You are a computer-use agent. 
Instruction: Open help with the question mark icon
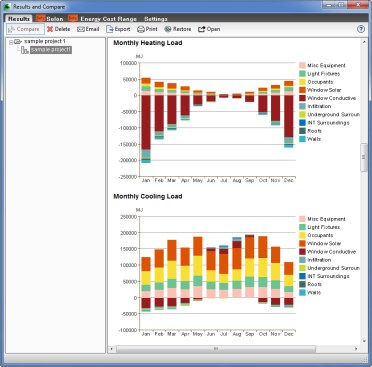pyautogui.click(x=361, y=29)
